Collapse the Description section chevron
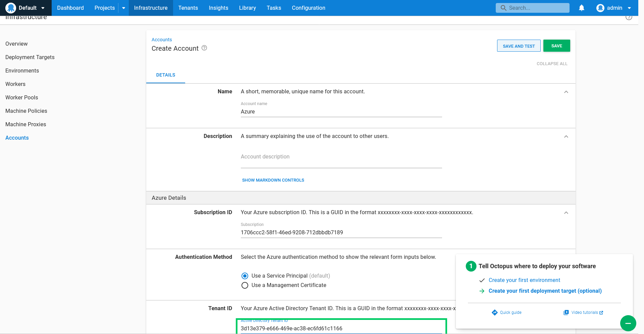 [566, 136]
